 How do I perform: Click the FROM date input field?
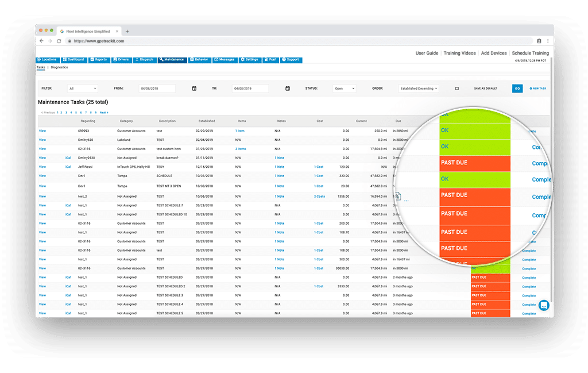[x=157, y=89]
